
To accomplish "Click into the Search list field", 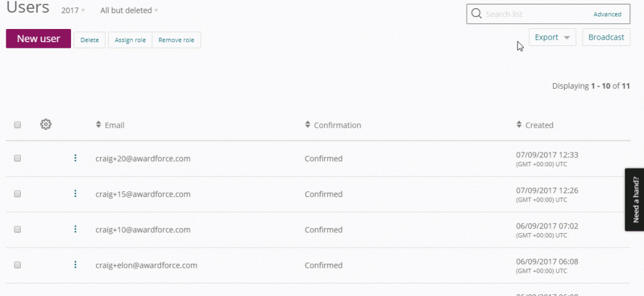I will point(535,14).
